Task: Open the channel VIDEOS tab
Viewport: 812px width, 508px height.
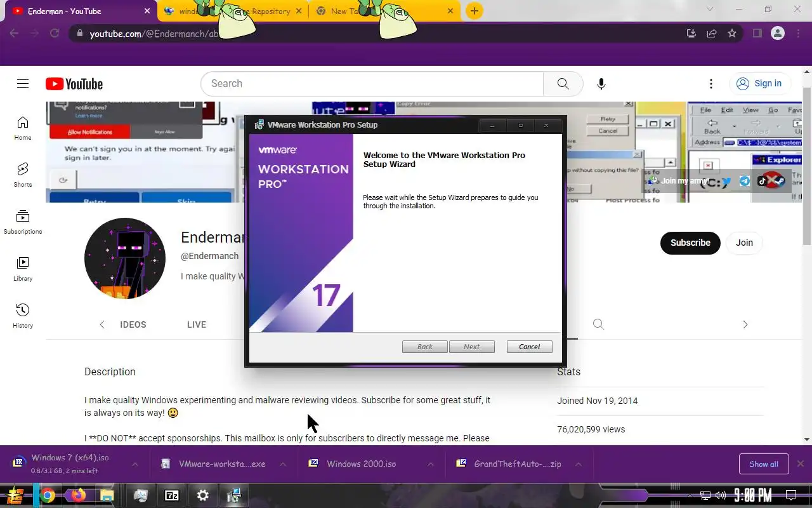Action: [133, 324]
